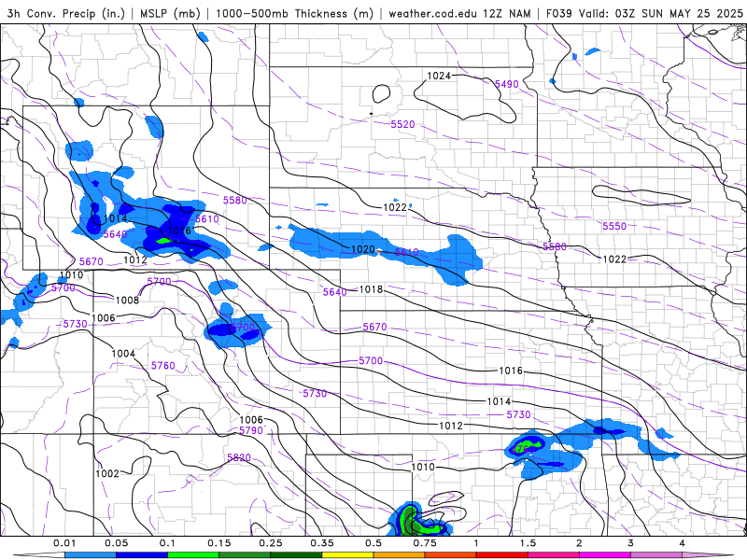Screen dimensions: 747x560
Task: Click the 'MSLP (mb)' title text
Action: pos(170,13)
